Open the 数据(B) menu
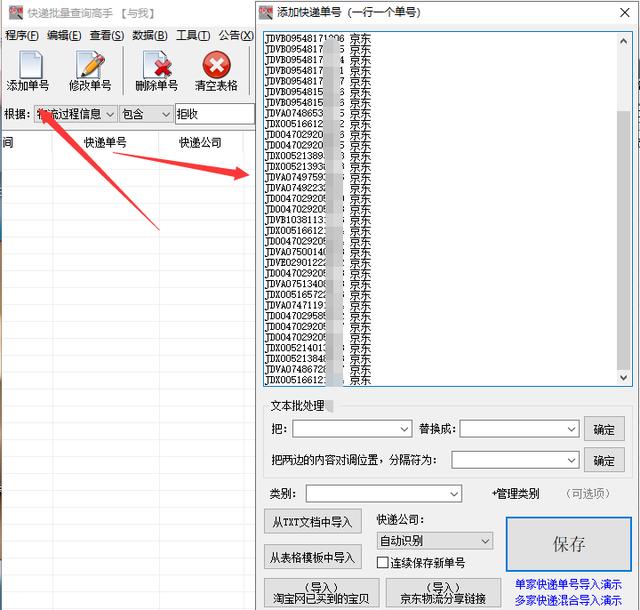Screen dimensions: 640x610 149,35
